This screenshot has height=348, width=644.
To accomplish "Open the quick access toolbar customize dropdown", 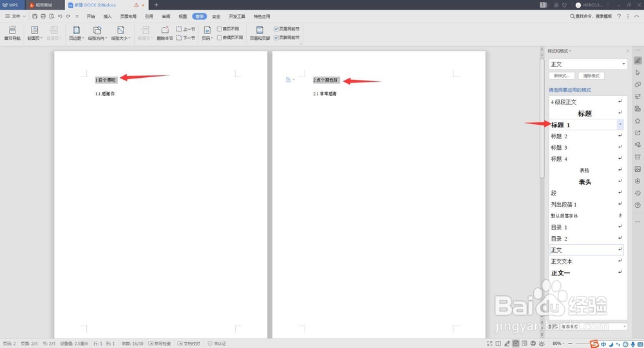I will point(77,17).
